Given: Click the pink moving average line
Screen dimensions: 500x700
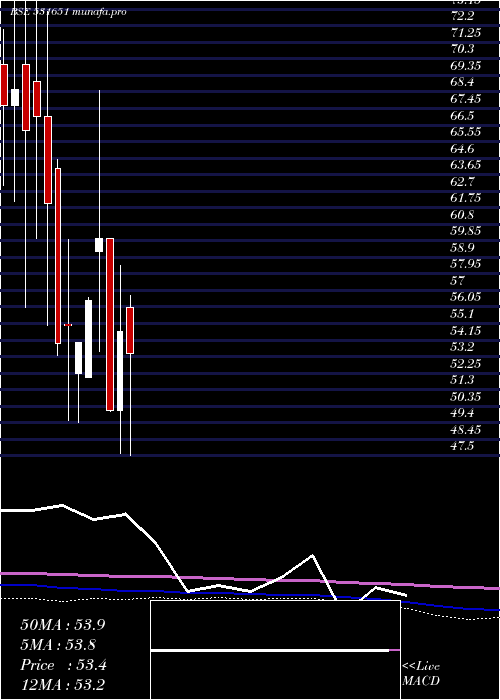Looking at the screenshot, I should click(250, 580).
